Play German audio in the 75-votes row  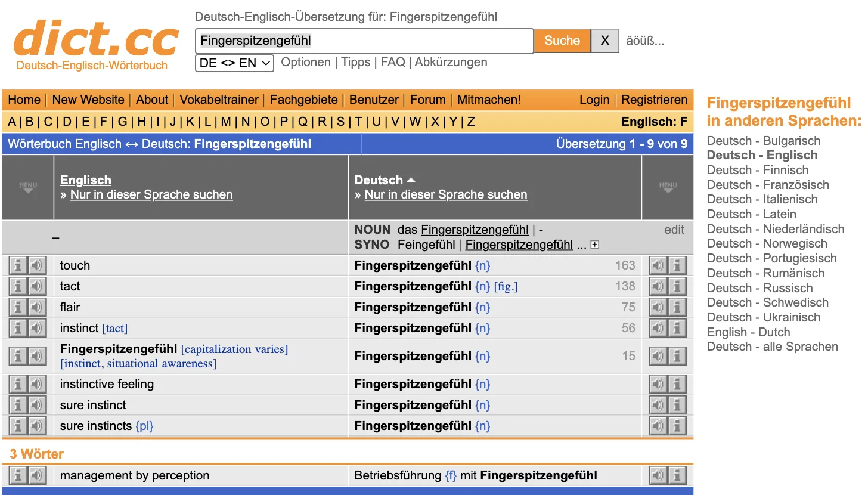pos(658,307)
